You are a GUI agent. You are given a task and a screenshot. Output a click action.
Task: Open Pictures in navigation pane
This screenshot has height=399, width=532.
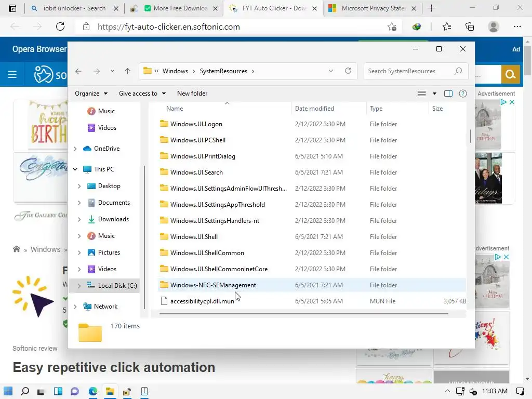pos(109,252)
